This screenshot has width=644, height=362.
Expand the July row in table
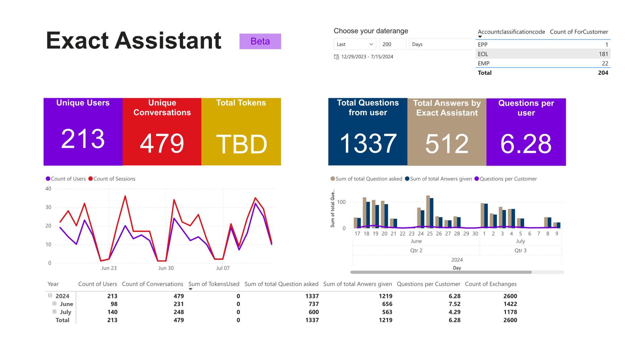coord(54,312)
